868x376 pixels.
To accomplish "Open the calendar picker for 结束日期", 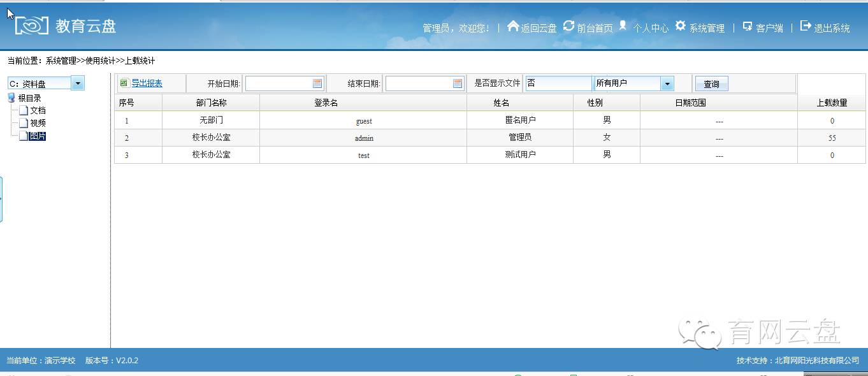I will pyautogui.click(x=458, y=83).
